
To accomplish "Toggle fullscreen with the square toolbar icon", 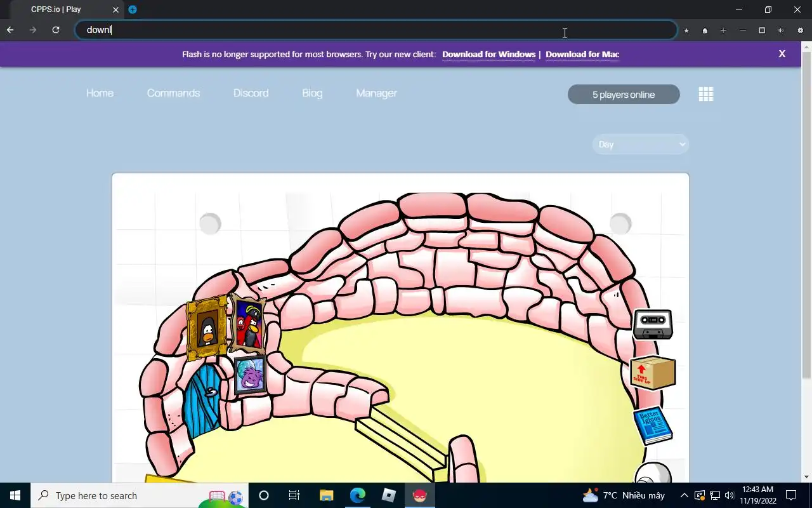I will [762, 30].
